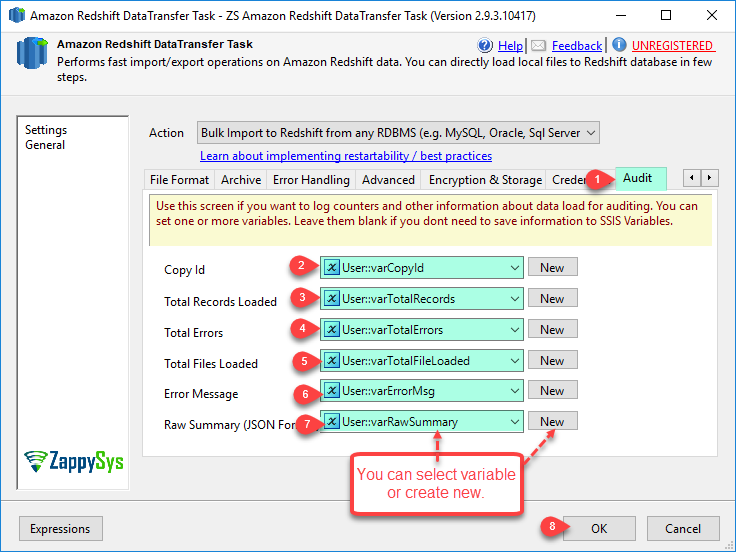Click the User::varErrorMsg value text
The height and width of the screenshot is (552, 736).
pos(388,391)
